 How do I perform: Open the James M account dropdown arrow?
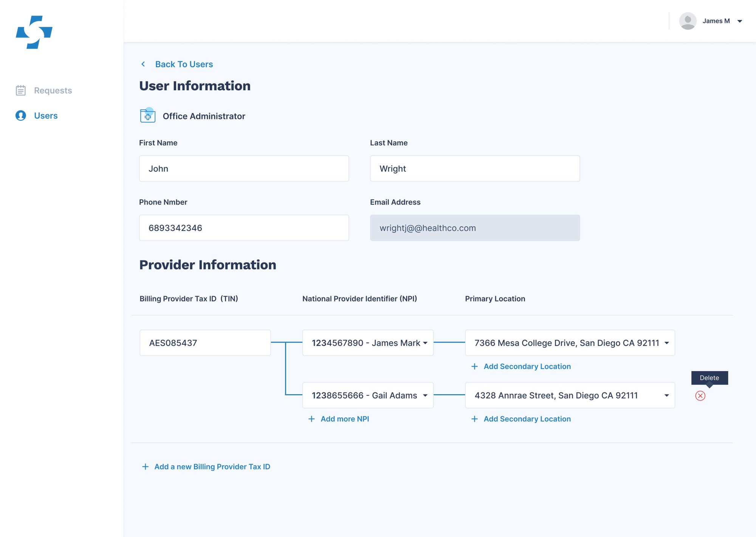click(740, 21)
